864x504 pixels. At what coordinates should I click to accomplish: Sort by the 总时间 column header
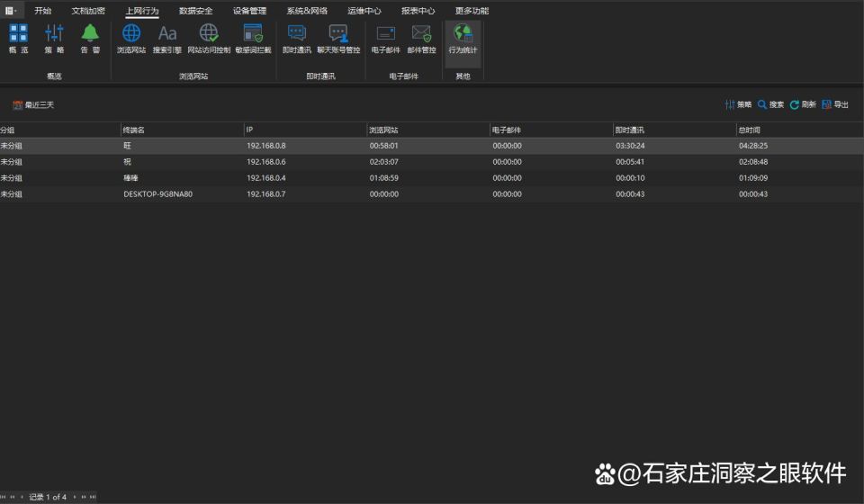800,130
